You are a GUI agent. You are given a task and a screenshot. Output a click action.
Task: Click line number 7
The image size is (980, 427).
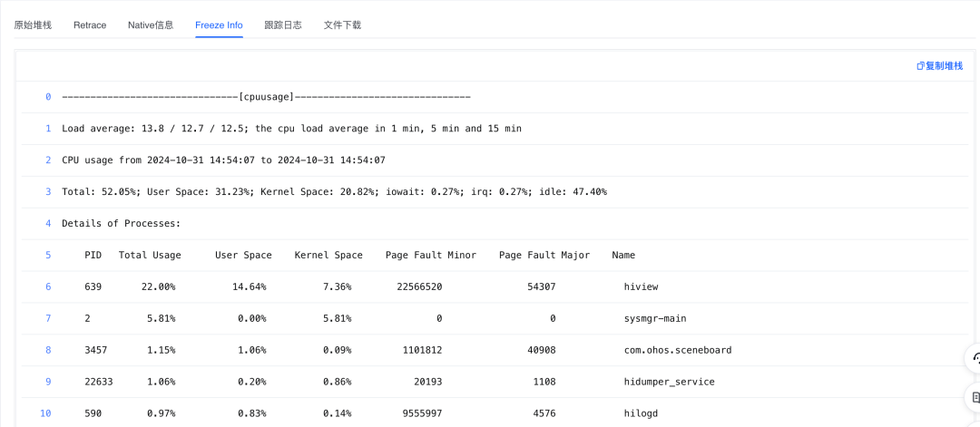pos(48,318)
